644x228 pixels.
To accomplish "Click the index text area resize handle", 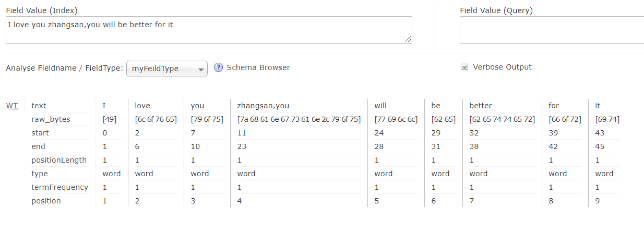I will point(408,39).
